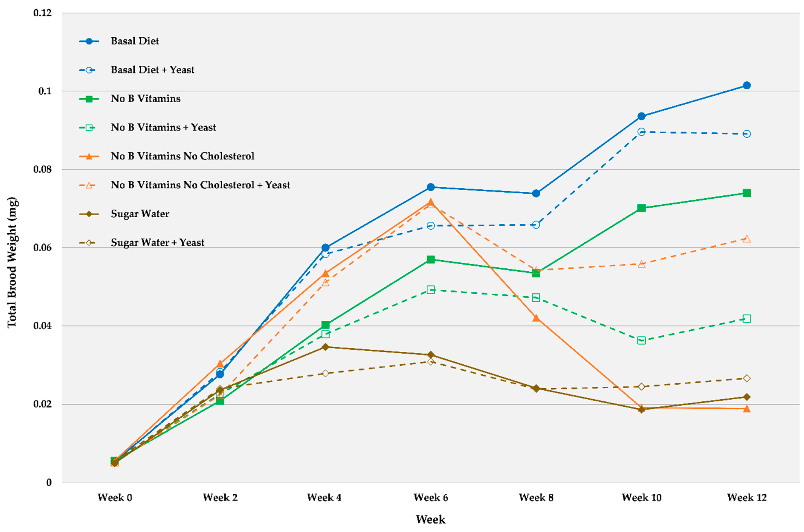Click the solid orange triangle legend marker
Viewport: 804px width, 532px height.
click(89, 156)
